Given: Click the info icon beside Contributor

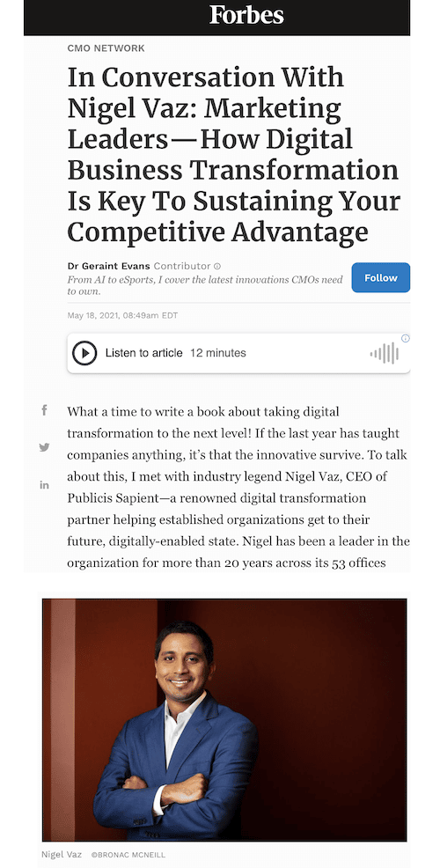Looking at the screenshot, I should [x=217, y=266].
